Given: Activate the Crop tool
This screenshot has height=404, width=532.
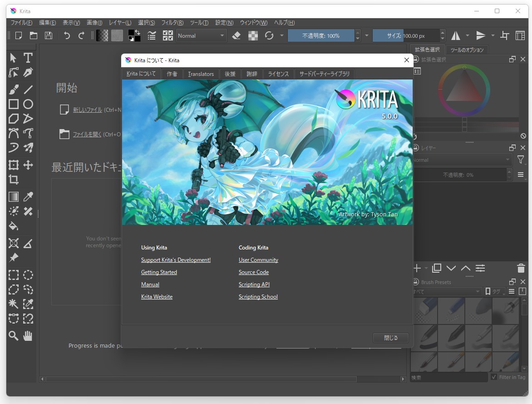Looking at the screenshot, I should [13, 180].
